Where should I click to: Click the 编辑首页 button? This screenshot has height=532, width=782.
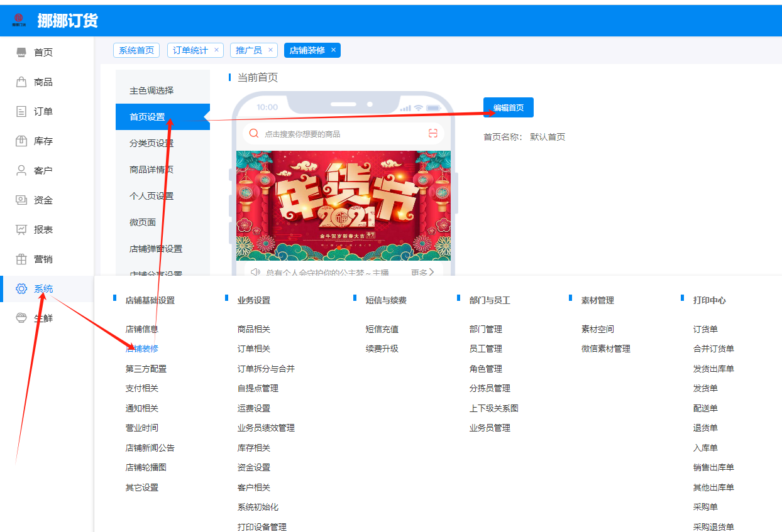pos(508,107)
